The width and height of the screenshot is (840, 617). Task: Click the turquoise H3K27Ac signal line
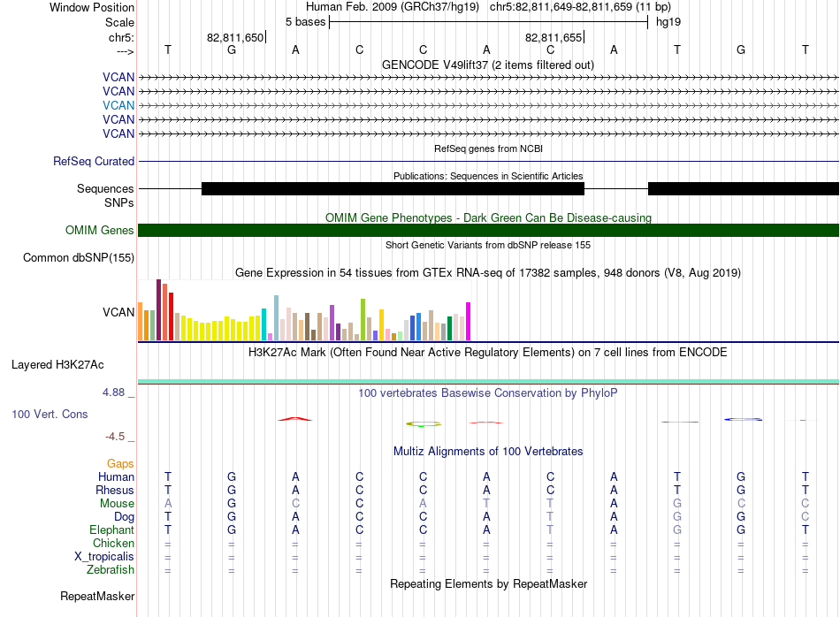pyautogui.click(x=488, y=381)
